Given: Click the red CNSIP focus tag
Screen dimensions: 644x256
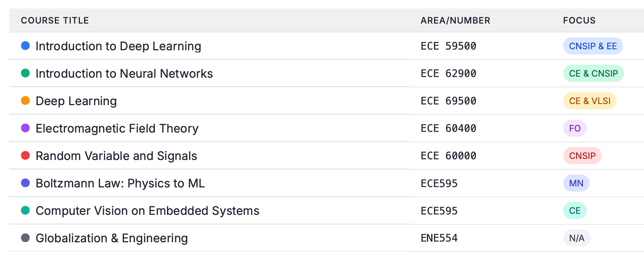Looking at the screenshot, I should (582, 156).
